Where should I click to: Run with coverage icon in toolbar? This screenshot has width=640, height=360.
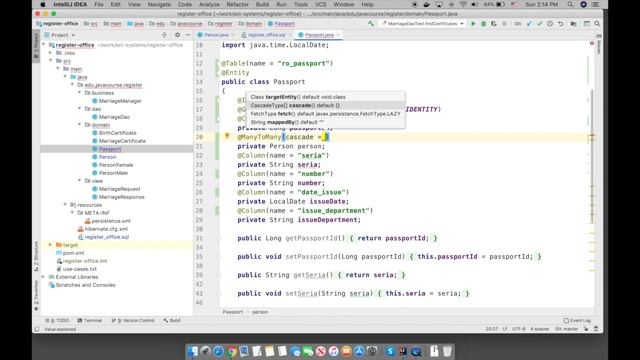tap(494, 24)
